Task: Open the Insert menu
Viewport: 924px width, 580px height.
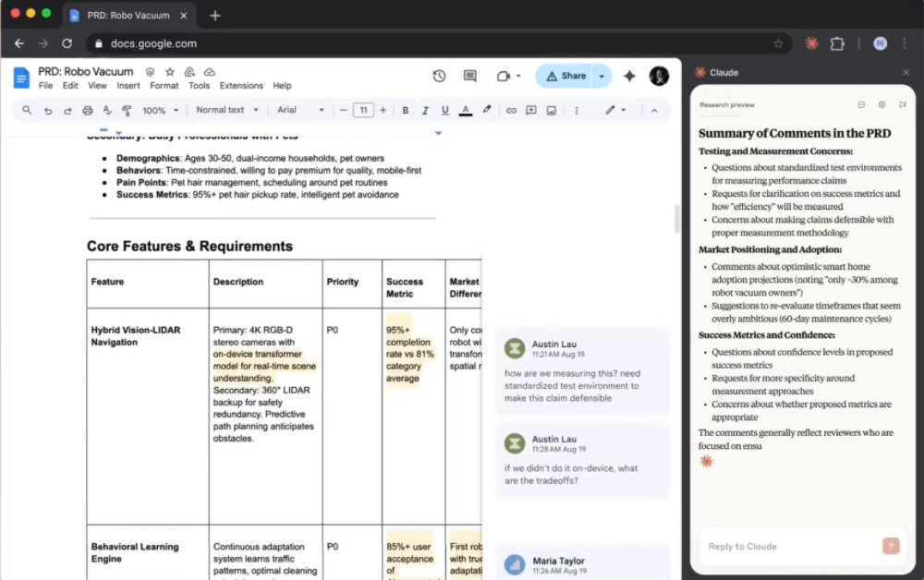Action: [128, 86]
